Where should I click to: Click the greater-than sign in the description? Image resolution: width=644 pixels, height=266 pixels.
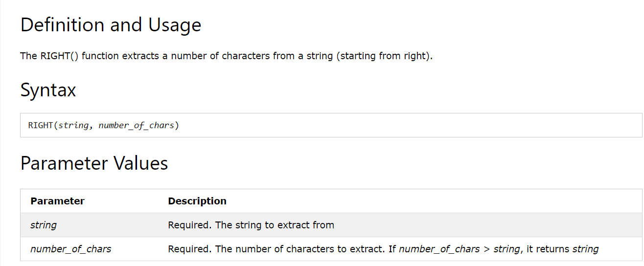pos(486,249)
